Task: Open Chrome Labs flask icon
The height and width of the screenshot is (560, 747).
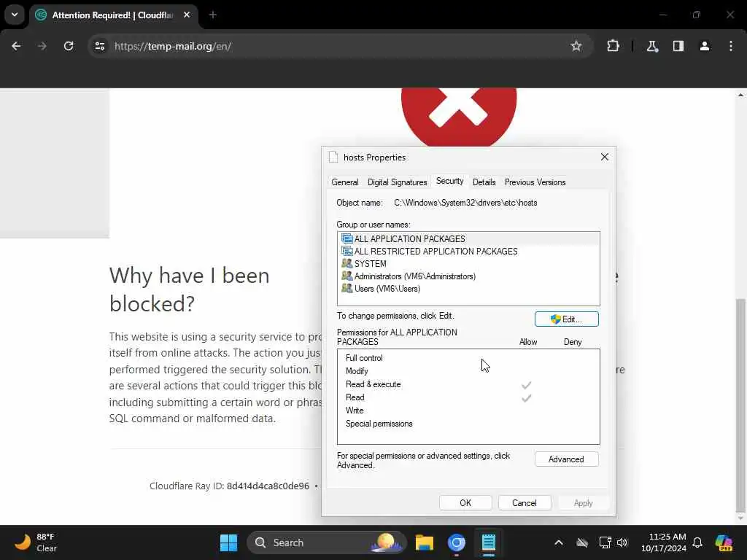Action: point(652,46)
